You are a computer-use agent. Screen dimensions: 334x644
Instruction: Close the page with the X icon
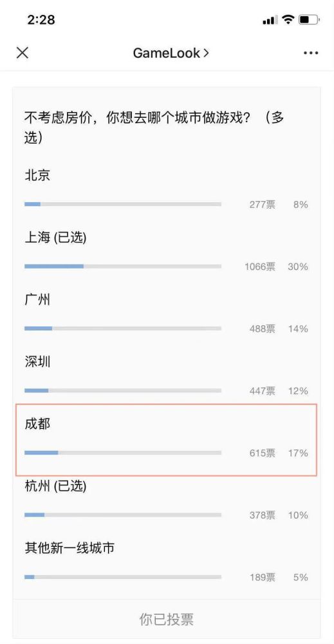(22, 53)
